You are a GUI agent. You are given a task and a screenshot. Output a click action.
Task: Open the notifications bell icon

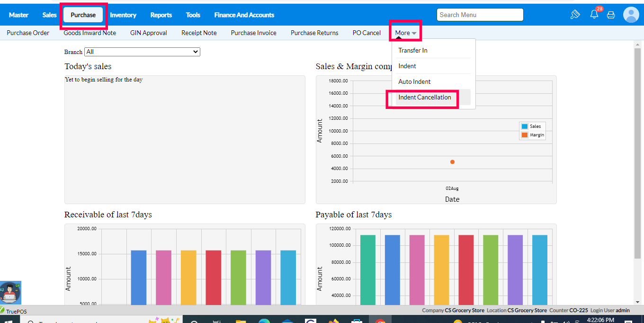[594, 15]
